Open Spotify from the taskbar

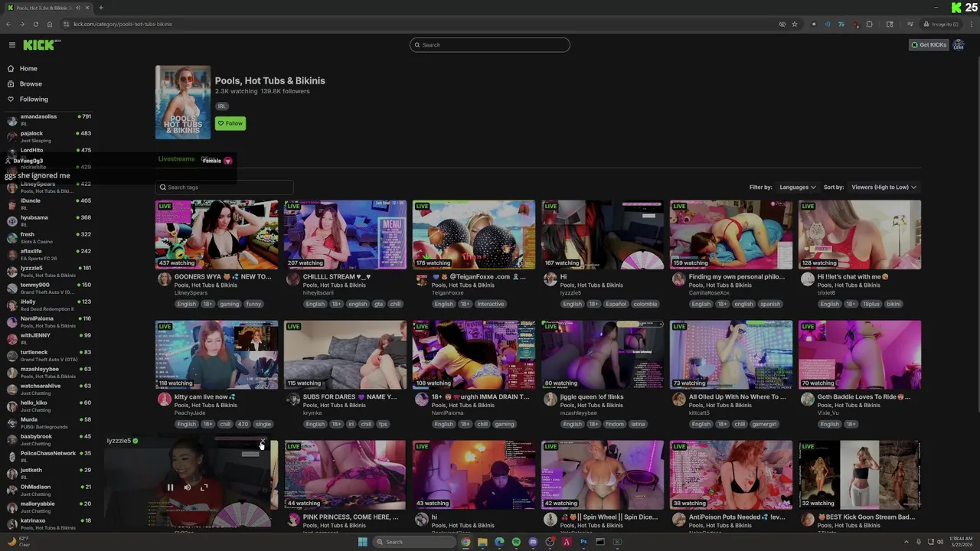tap(516, 542)
